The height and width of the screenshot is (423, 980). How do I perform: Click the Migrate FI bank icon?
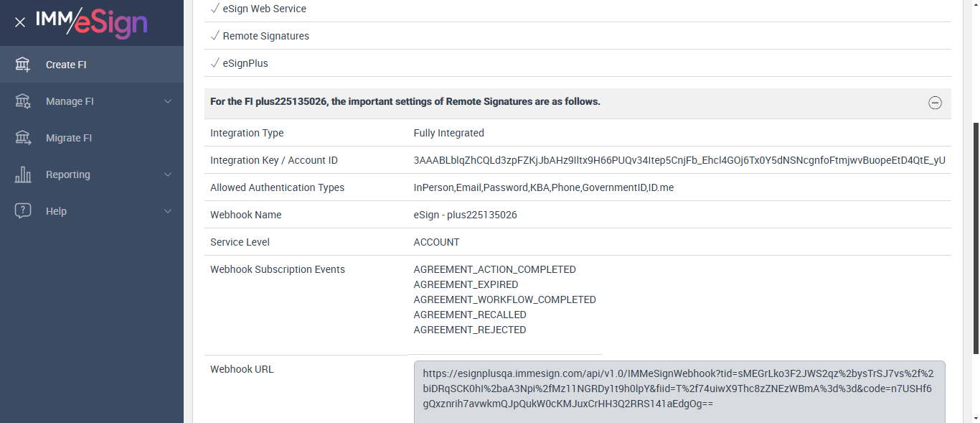23,138
